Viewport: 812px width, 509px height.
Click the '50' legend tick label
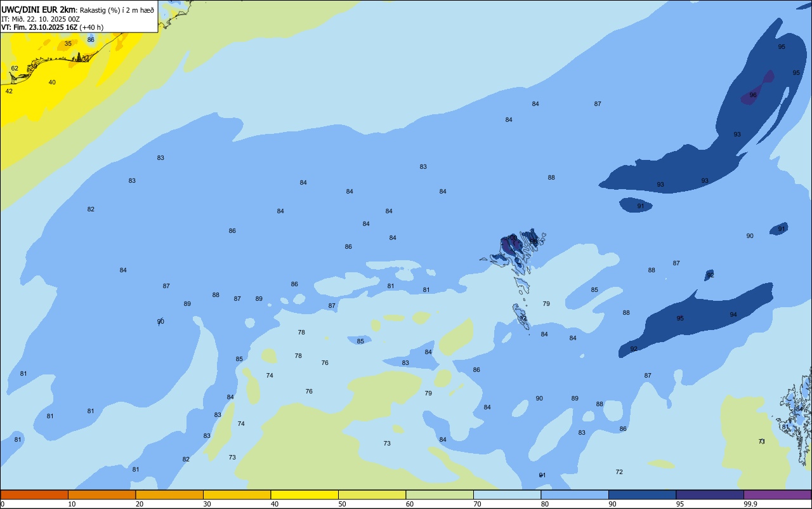[342, 504]
